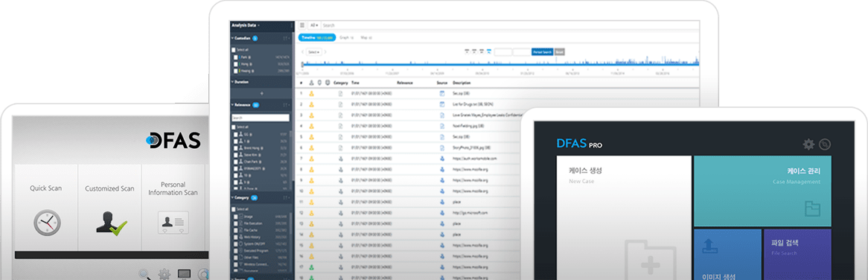Screen dimensions: 868x280
Task: Click the Period Search button
Action: coord(542,51)
